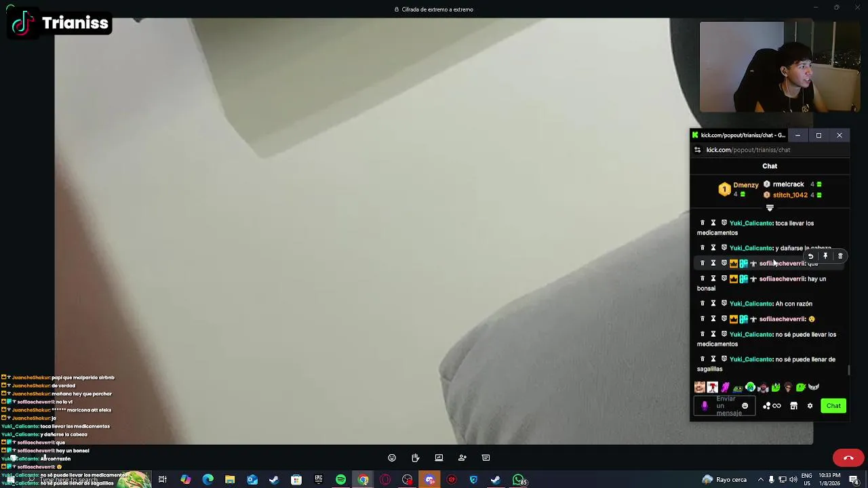Timeout sender of 'y dañarse la cabeza' message

(x=713, y=248)
